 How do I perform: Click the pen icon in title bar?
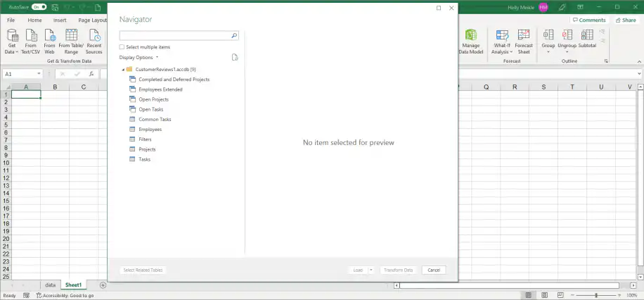pyautogui.click(x=562, y=8)
